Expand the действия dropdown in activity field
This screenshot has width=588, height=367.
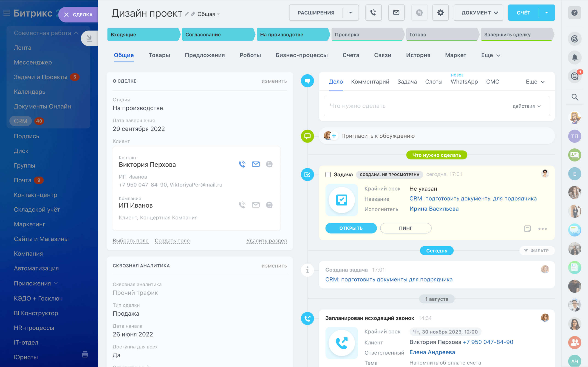click(x=526, y=106)
